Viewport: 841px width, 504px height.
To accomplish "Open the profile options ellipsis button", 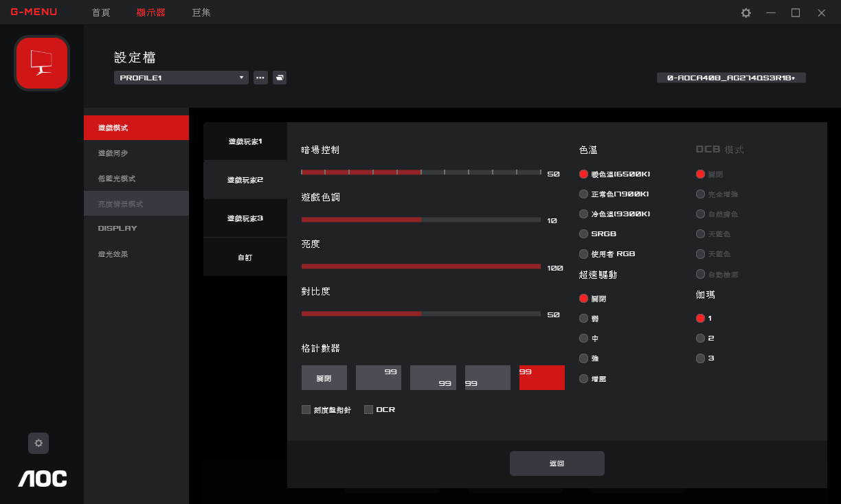I will [260, 78].
